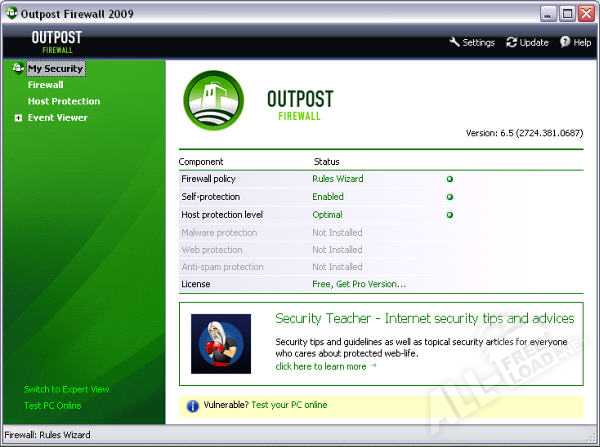Click the Outpost icon in title bar

tap(11, 14)
